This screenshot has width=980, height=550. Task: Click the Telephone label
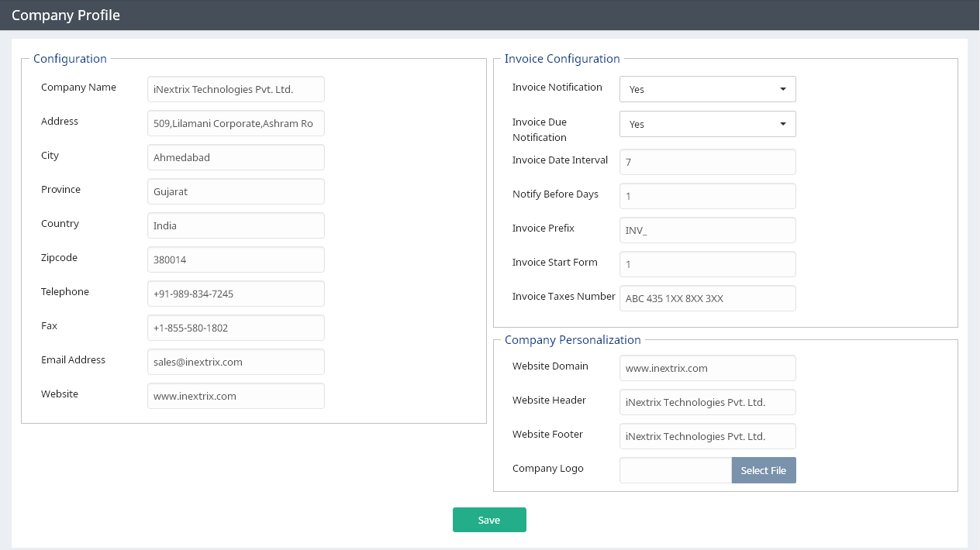[64, 292]
